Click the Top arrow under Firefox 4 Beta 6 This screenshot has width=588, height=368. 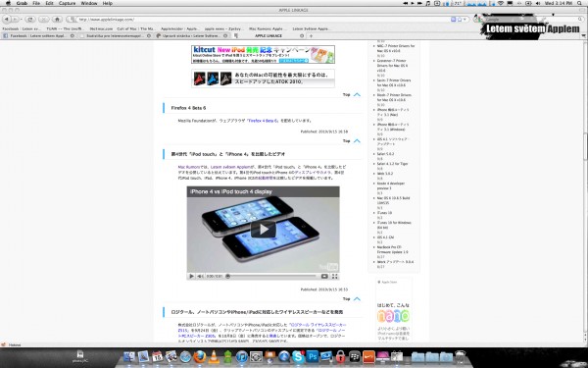(x=352, y=140)
